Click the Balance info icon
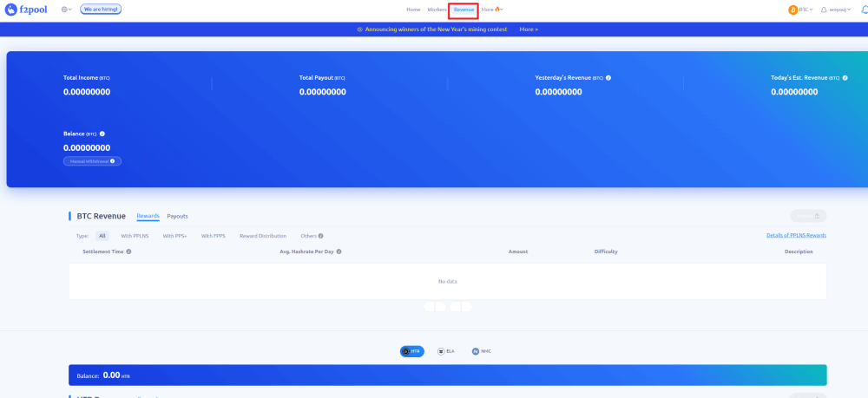This screenshot has width=868, height=398. coord(102,134)
